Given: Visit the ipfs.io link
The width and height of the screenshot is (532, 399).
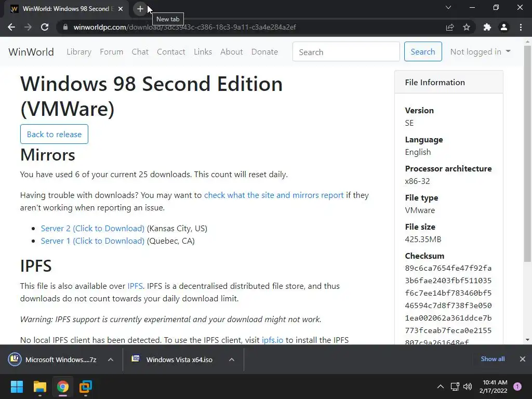Looking at the screenshot, I should (272, 340).
